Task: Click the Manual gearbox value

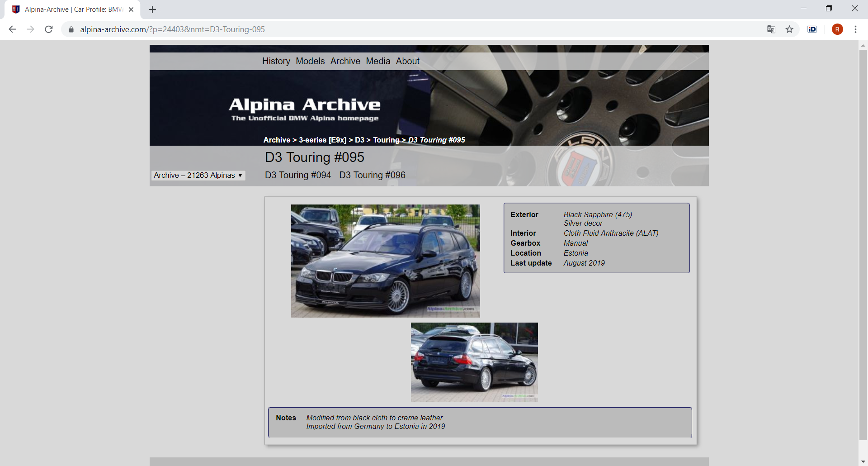Action: [x=576, y=243]
